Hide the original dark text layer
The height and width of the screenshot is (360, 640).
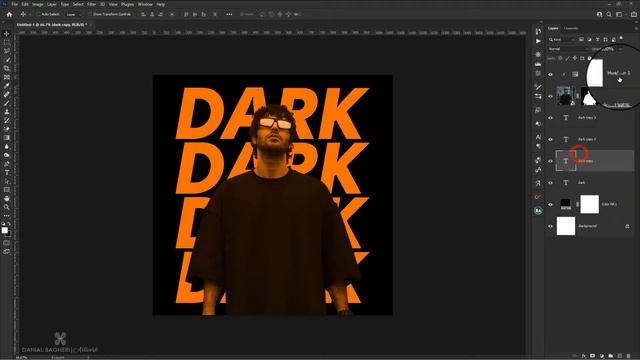[550, 182]
